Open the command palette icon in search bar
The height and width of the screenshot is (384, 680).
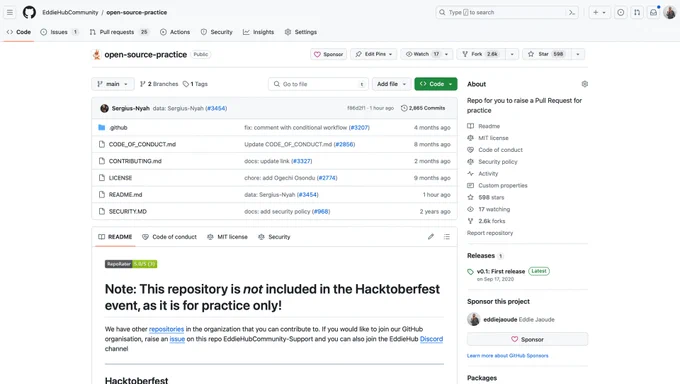(572, 13)
